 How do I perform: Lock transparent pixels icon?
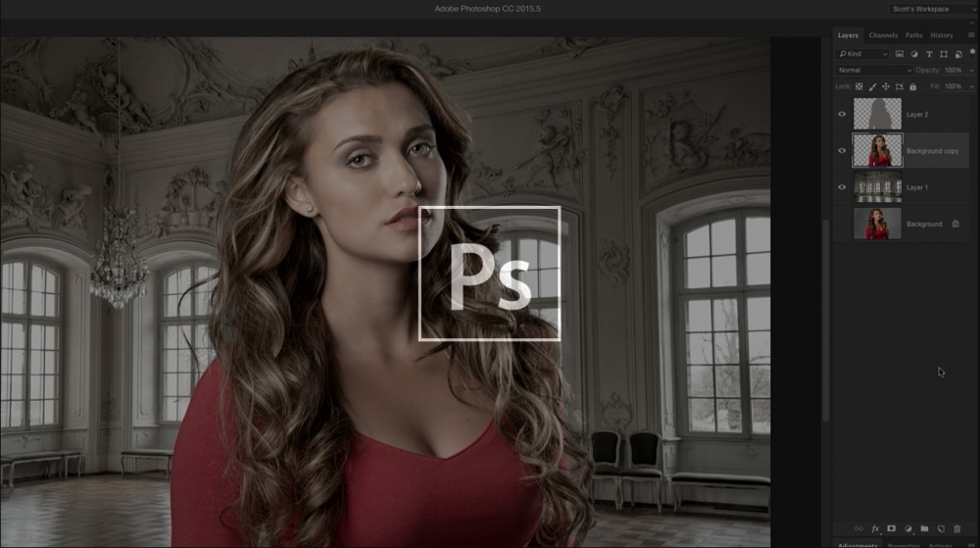[859, 86]
